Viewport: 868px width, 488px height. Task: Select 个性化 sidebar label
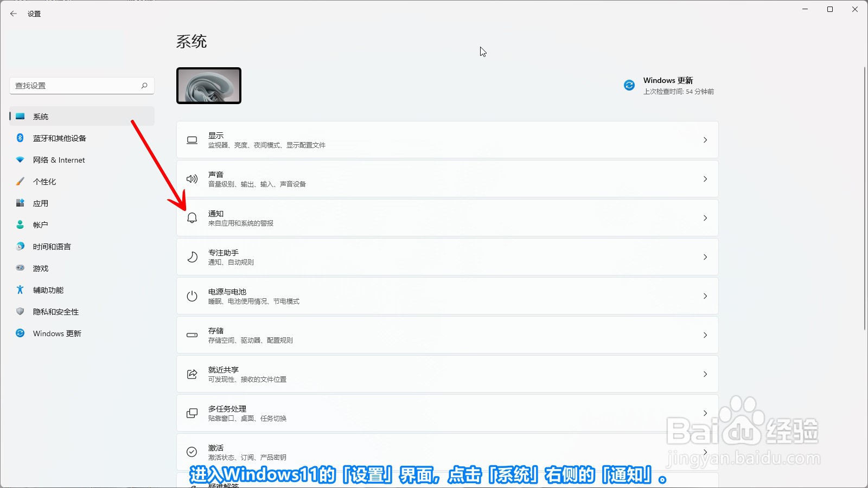click(x=44, y=182)
